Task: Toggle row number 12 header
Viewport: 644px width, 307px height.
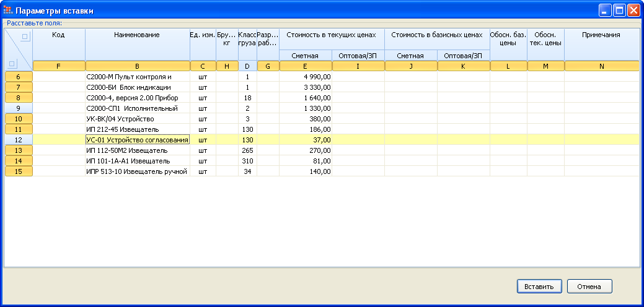Action: (19, 140)
